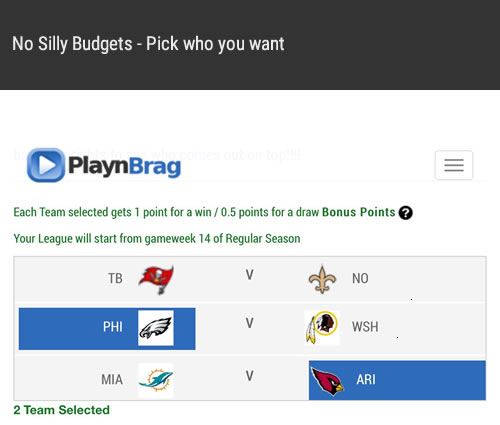Click the V separator in PHI-WSH row
500x425 pixels.
250,323
